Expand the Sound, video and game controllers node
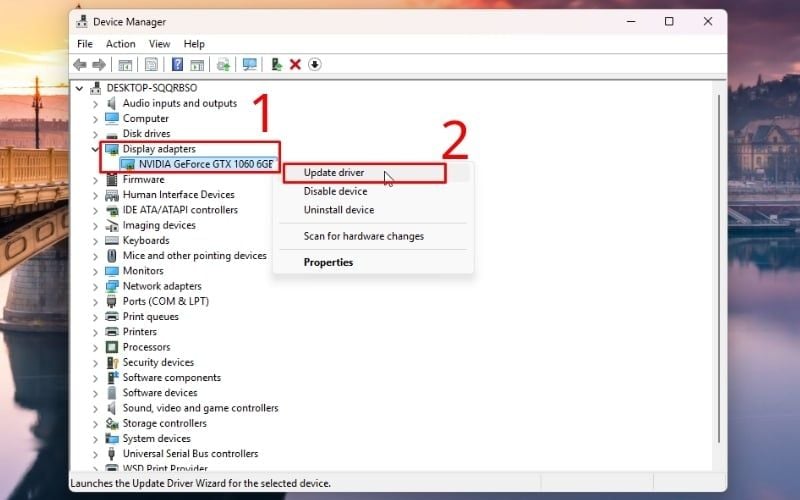Image resolution: width=800 pixels, height=500 pixels. [95, 409]
